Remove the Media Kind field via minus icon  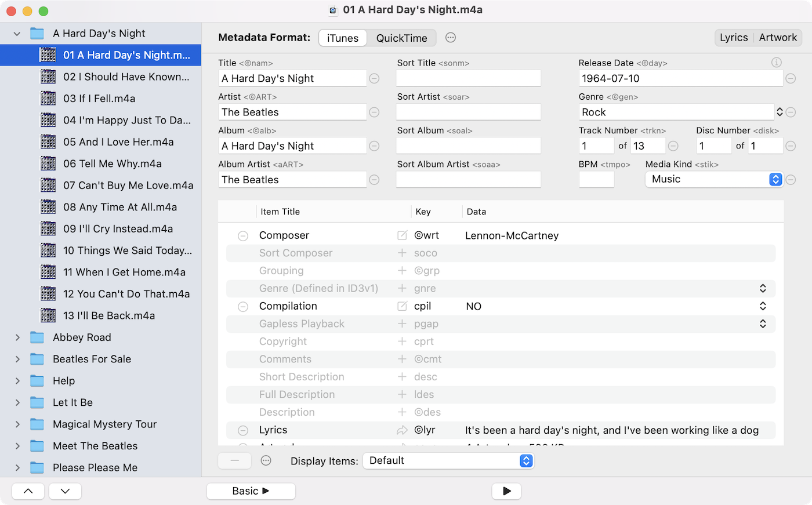[791, 180]
